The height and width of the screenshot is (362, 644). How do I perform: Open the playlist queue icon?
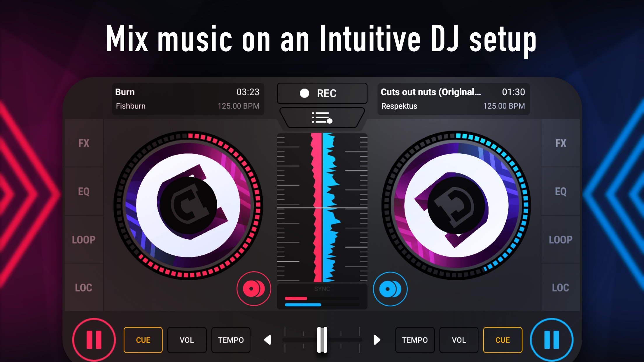322,118
